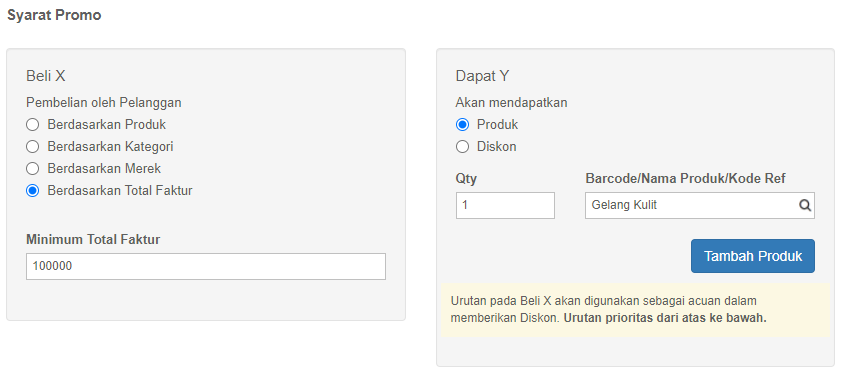Click the Beli X panel title
This screenshot has height=373, width=841.
pyautogui.click(x=46, y=76)
